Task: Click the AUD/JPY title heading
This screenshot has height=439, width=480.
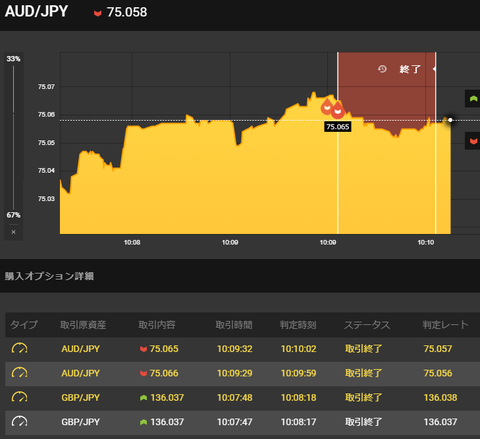Action: tap(36, 11)
